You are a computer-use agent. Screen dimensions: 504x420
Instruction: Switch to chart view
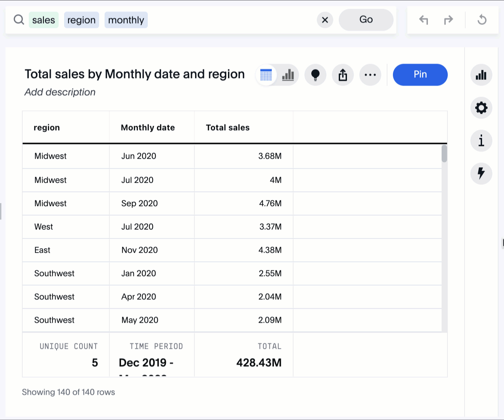tap(288, 75)
